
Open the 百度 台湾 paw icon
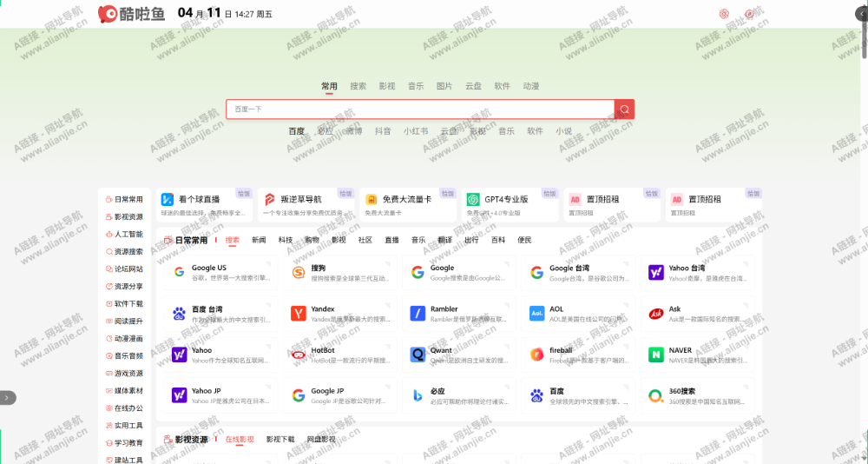tap(179, 313)
